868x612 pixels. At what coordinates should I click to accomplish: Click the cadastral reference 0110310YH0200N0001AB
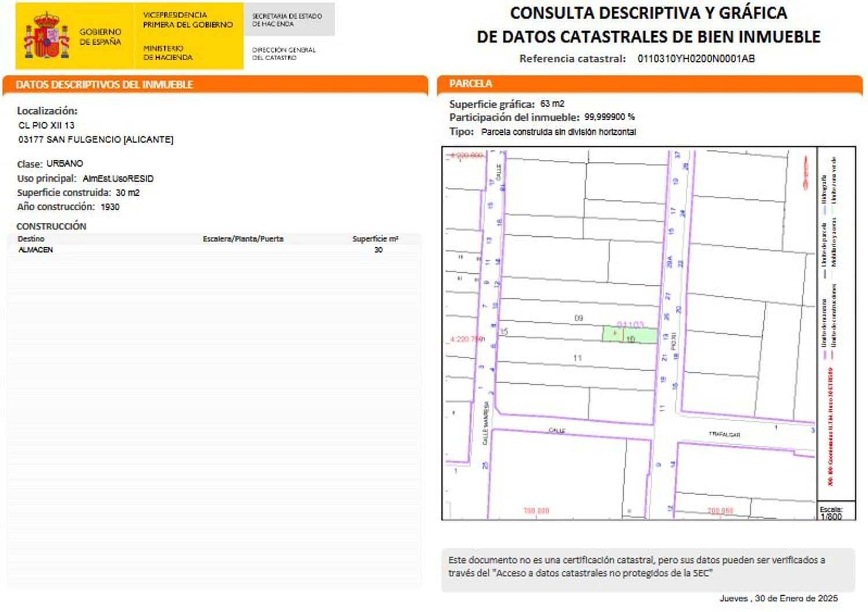[696, 58]
